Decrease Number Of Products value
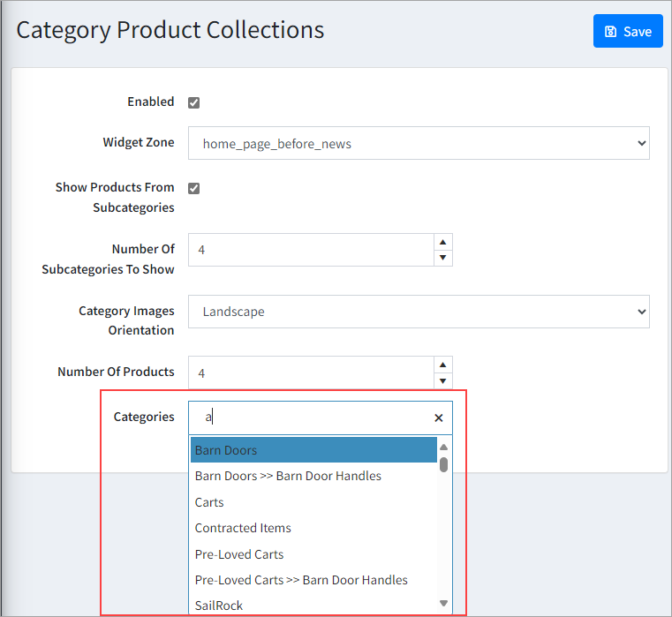Viewport: 672px width, 617px height. (443, 380)
